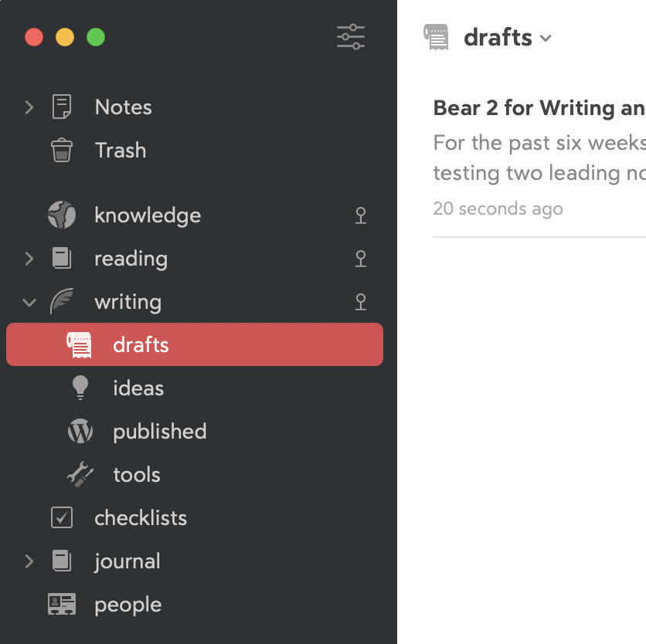Click the writing feather quill icon
Viewport: 646px width, 644px height.
click(62, 301)
